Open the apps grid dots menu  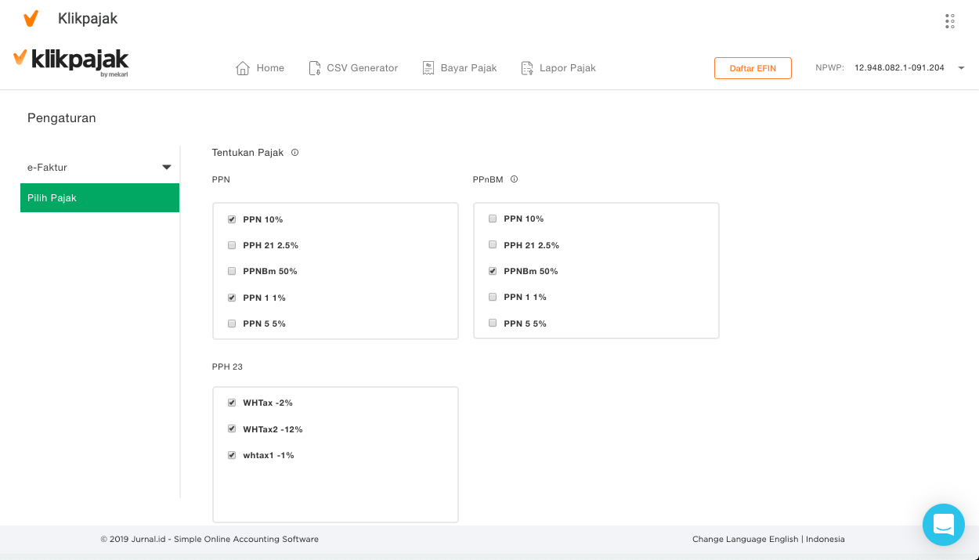[x=949, y=21]
